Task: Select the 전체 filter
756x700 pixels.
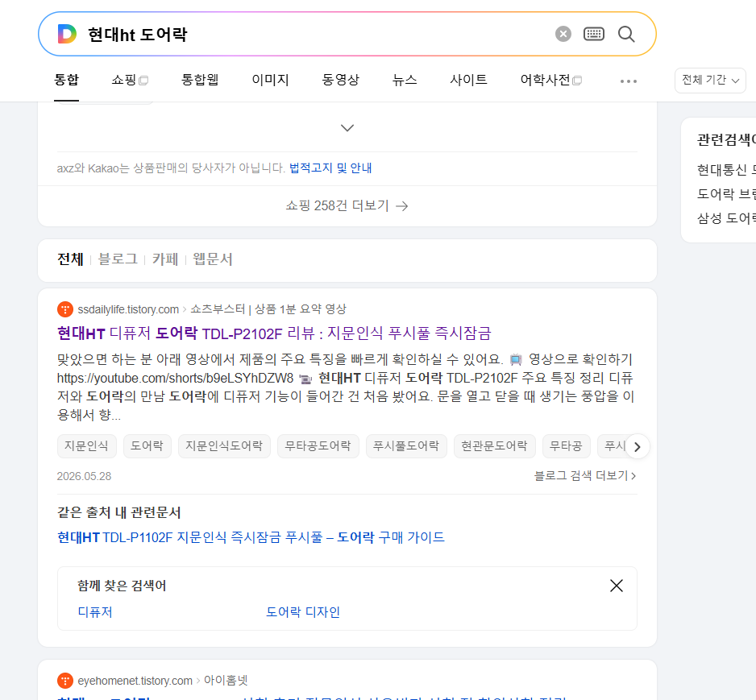Action: click(70, 259)
